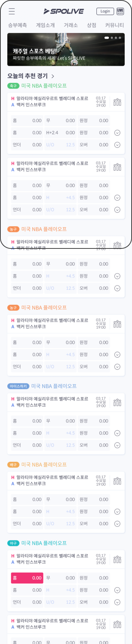132x644 pixels.
Task: Open stats icon for soccer match with H+2.4
Action: 117,102
